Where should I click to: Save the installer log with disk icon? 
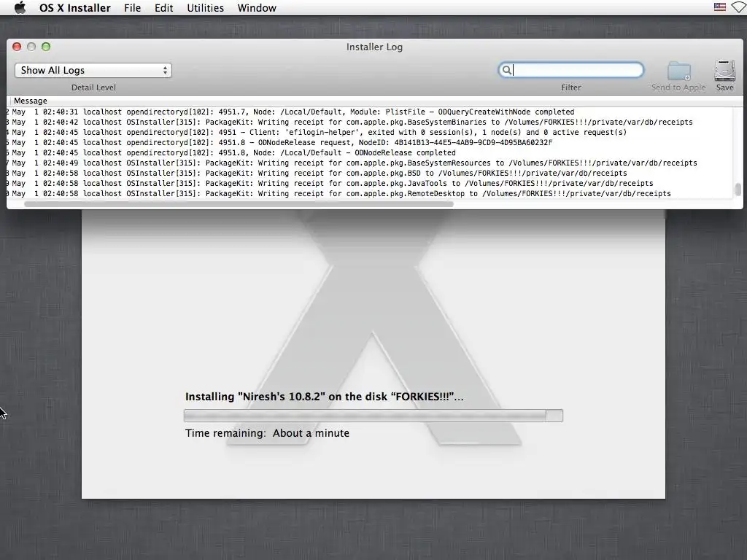coord(725,71)
